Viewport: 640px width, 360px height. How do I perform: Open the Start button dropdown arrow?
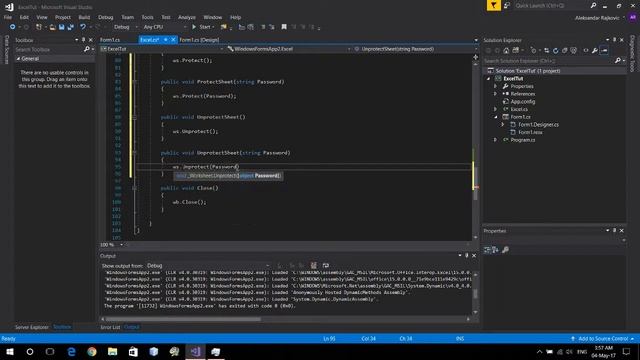[x=213, y=27]
